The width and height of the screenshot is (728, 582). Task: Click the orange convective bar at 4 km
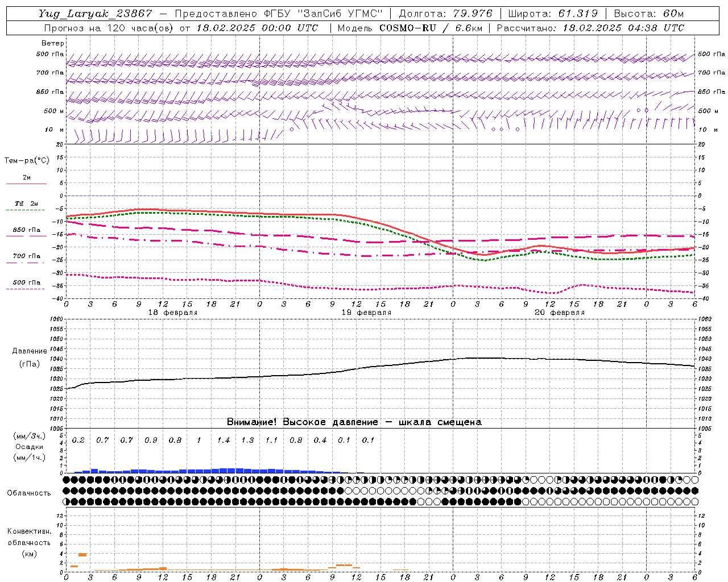(x=82, y=555)
